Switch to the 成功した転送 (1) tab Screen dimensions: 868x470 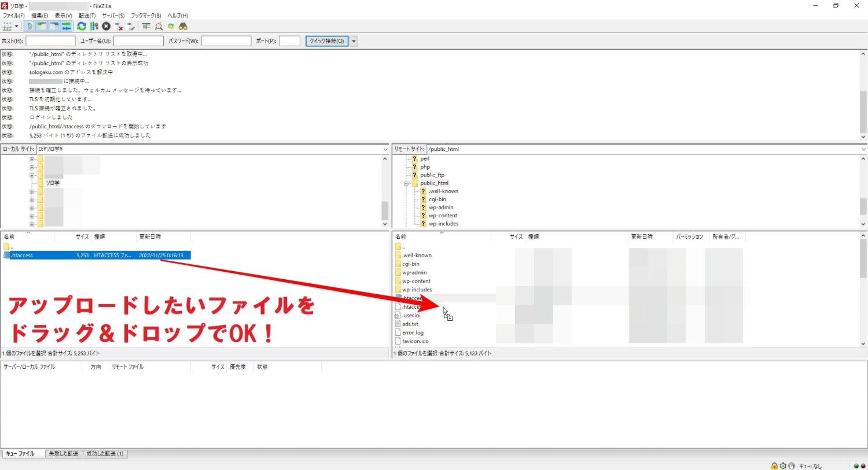105,454
